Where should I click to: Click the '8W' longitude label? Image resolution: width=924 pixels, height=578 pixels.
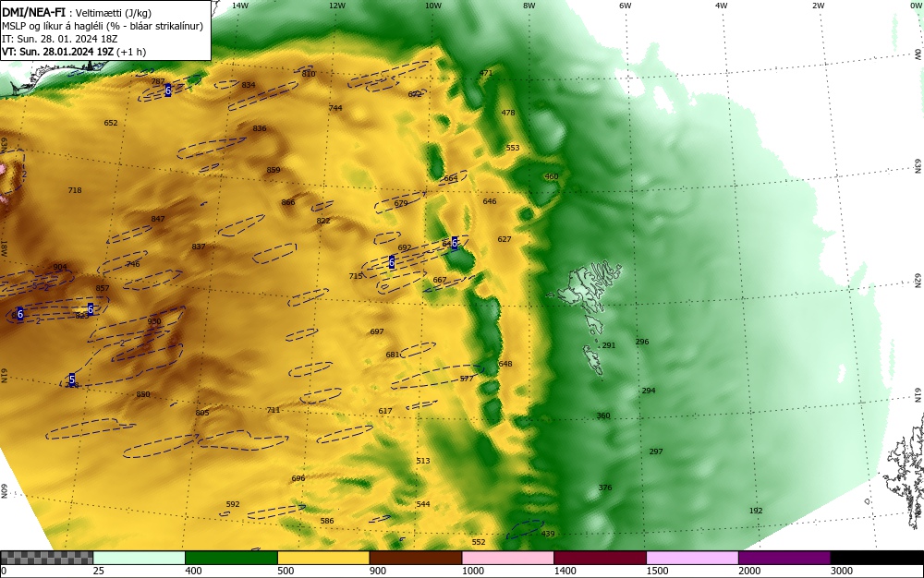(x=529, y=6)
